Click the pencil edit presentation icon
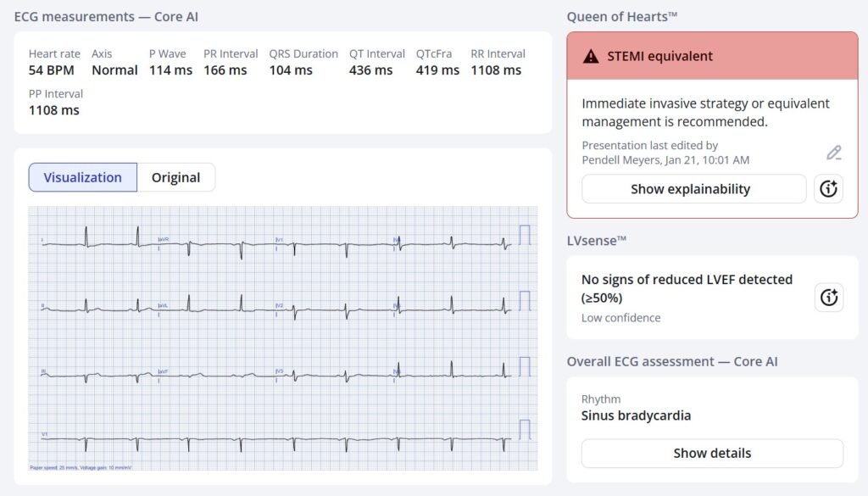The height and width of the screenshot is (496, 868). point(834,153)
